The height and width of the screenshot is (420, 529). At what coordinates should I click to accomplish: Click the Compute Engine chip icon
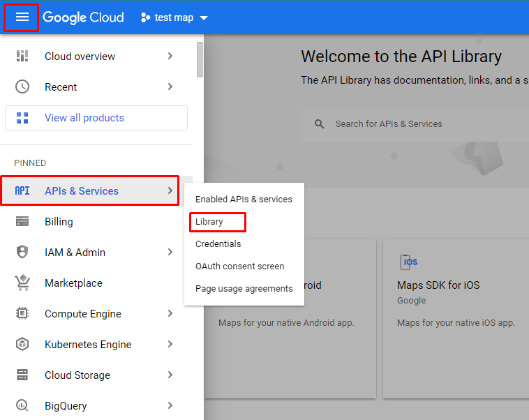click(x=22, y=314)
